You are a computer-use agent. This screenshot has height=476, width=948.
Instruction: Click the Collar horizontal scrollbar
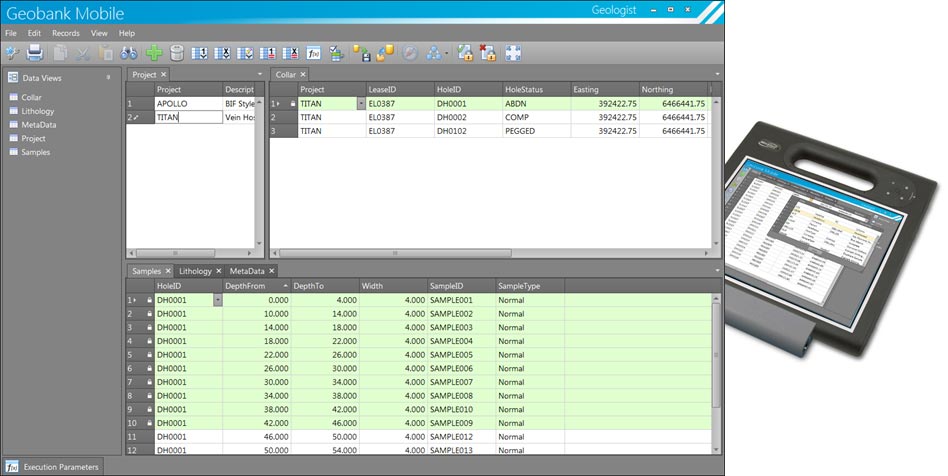click(395, 253)
